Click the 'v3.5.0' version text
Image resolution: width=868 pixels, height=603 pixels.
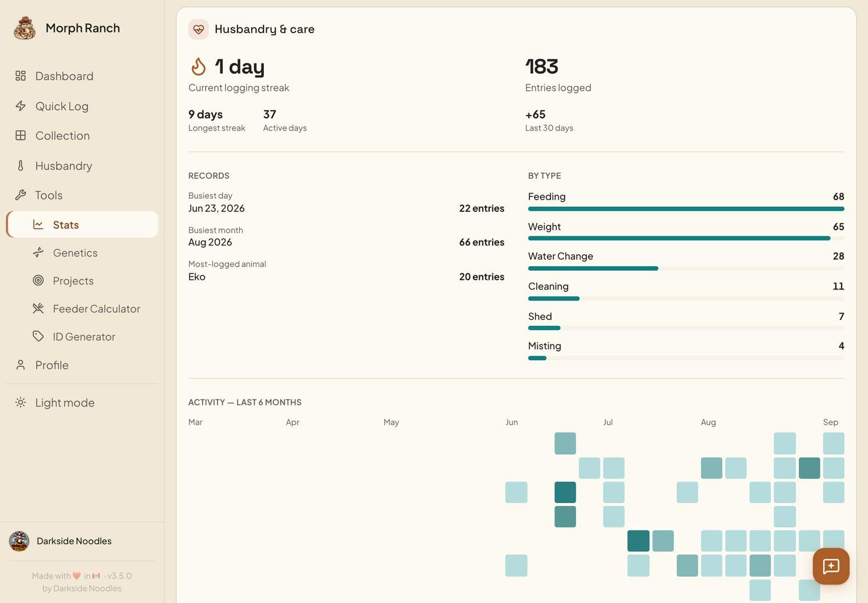[x=119, y=576]
